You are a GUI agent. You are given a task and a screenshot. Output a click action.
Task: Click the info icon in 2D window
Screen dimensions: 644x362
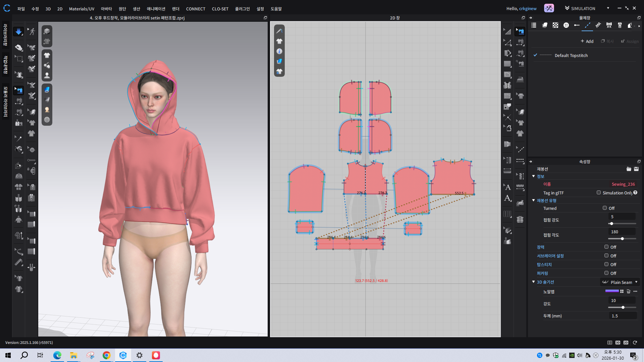(x=279, y=51)
